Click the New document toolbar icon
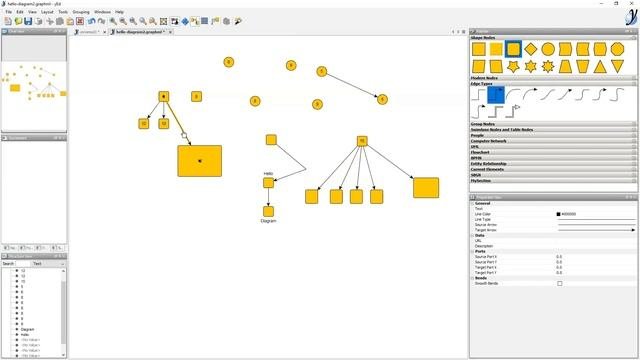The image size is (640, 360). 8,21
